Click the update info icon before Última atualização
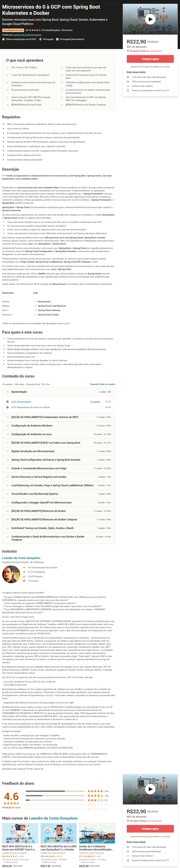The image size is (180, 868). coord(3,39)
